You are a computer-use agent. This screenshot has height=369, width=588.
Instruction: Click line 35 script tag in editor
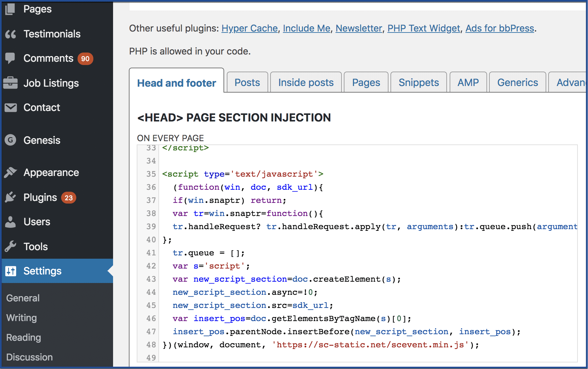click(243, 174)
